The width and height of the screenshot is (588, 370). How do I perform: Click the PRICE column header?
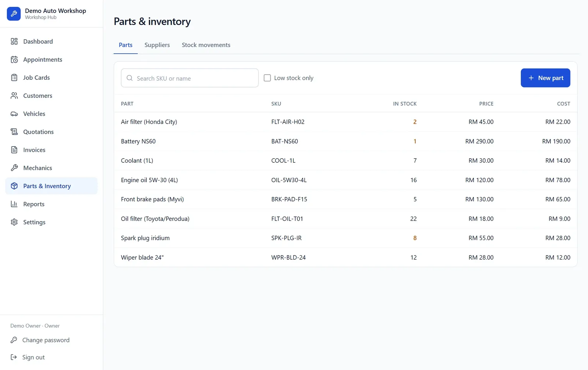pos(486,104)
